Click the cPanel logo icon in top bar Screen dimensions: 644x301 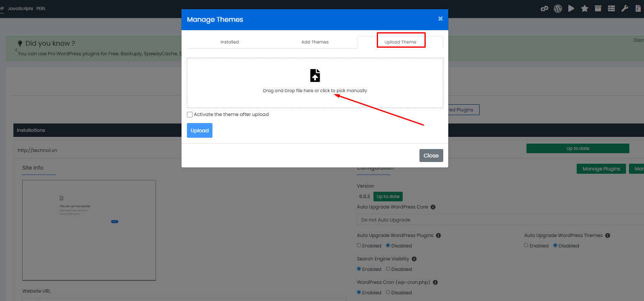544,8
